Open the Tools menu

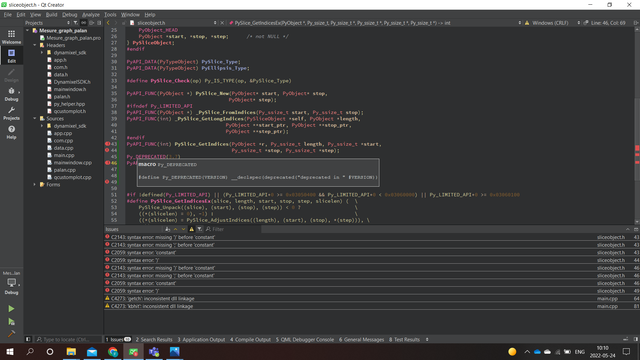(x=110, y=14)
